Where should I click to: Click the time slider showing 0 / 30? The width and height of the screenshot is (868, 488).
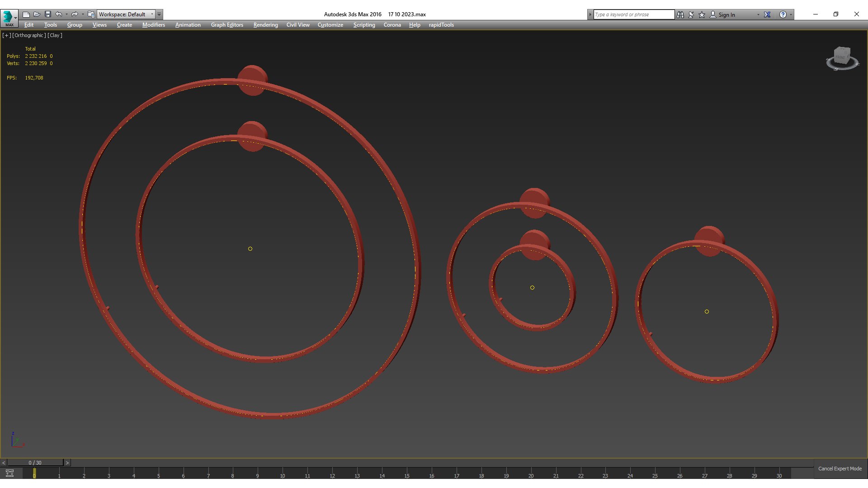[35, 463]
